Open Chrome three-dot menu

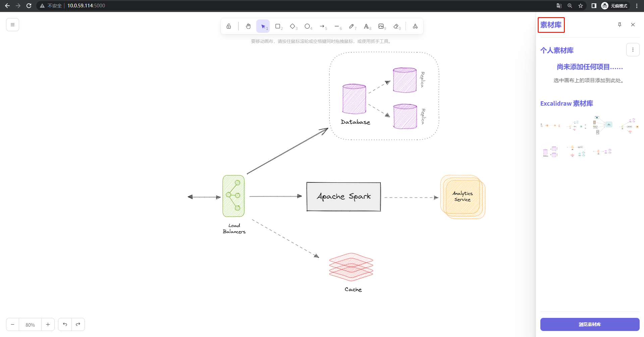(x=637, y=6)
